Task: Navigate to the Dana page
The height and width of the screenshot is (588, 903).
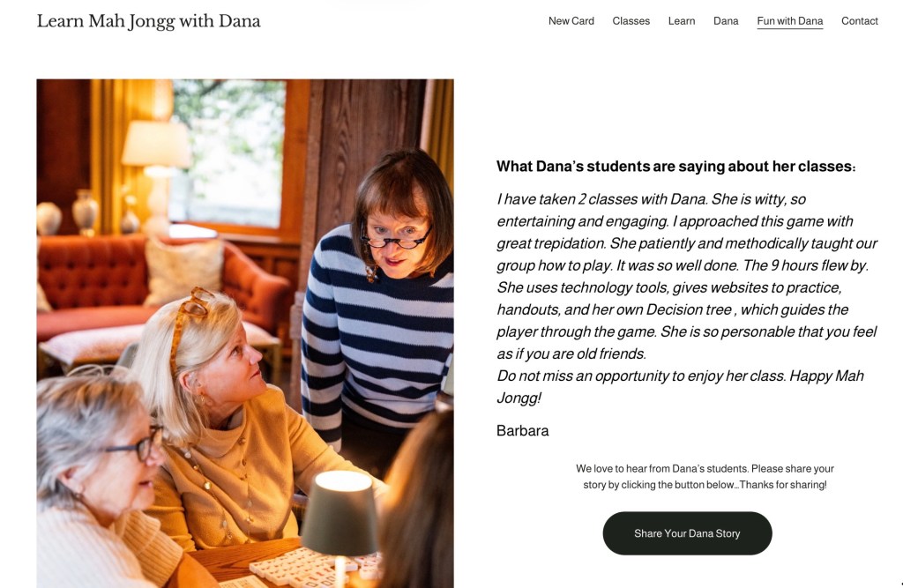Action: click(x=726, y=21)
